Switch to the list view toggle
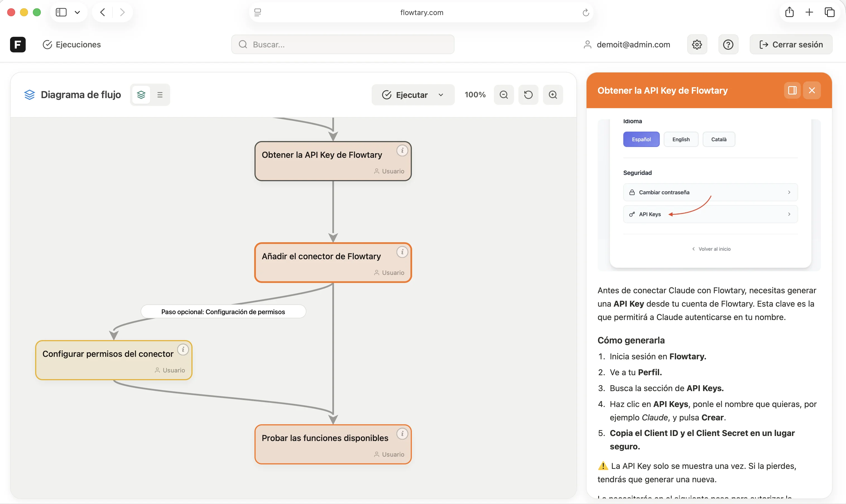The height and width of the screenshot is (504, 846). click(x=160, y=95)
